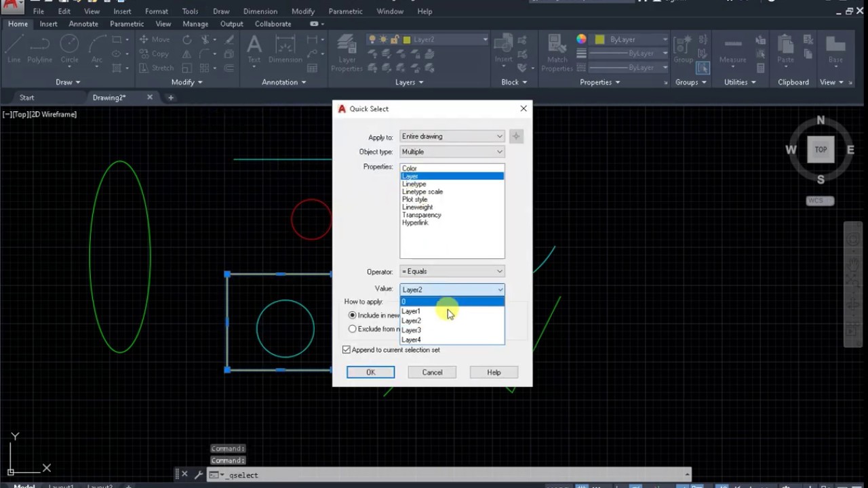Click the Base view icon
The width and height of the screenshot is (868, 488).
coord(835,49)
